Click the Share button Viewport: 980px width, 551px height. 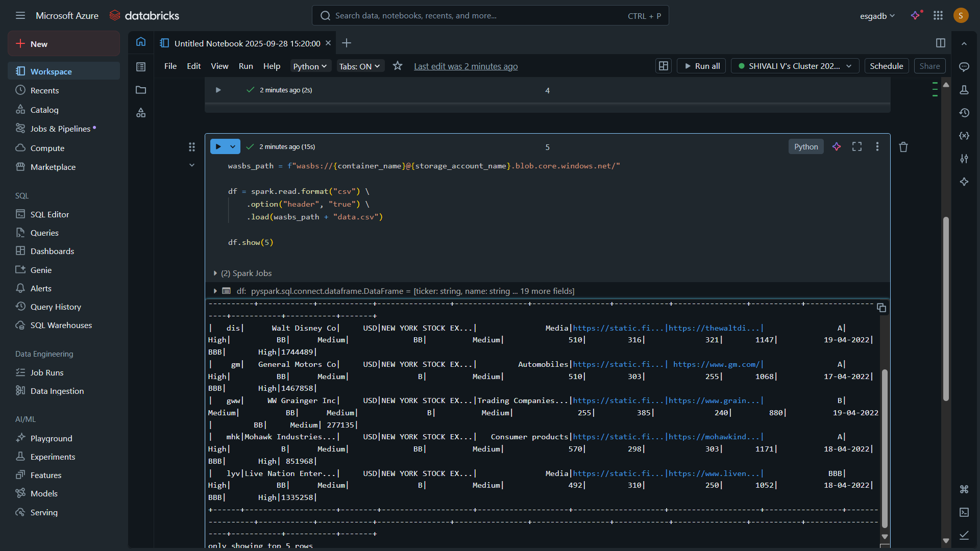930,66
